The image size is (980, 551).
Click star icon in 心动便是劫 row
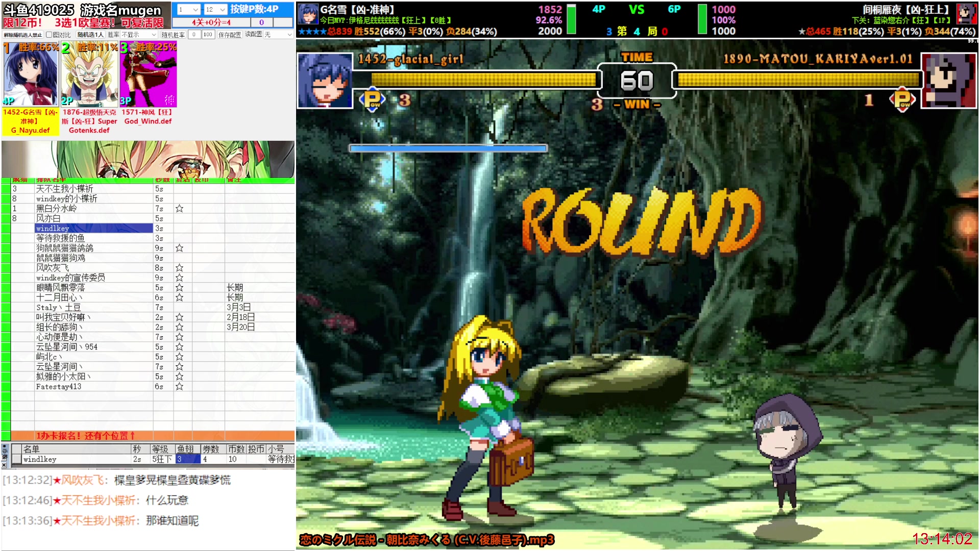click(179, 337)
